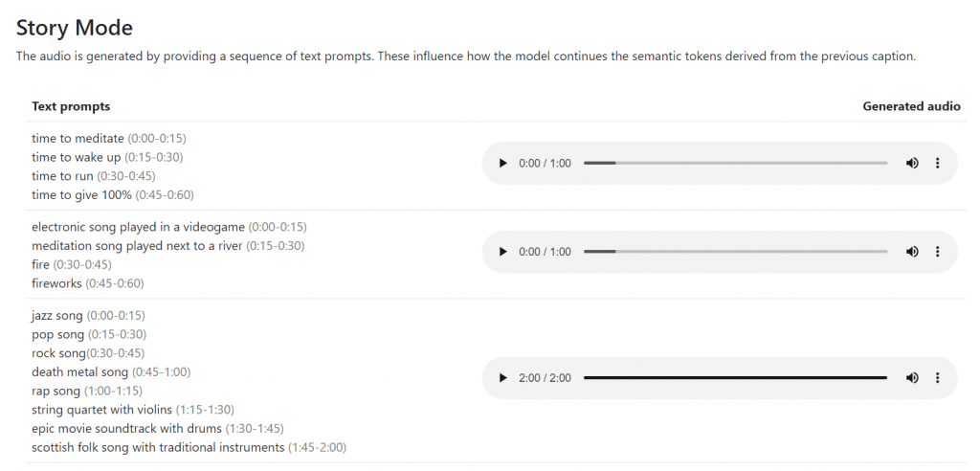Click the 'meditation song played next to a river' prompt
The height and width of the screenshot is (471, 980).
pos(137,246)
